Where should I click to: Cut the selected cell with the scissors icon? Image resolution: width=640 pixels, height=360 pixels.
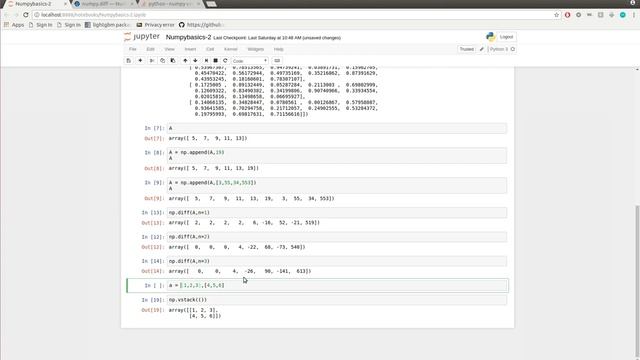(x=151, y=60)
